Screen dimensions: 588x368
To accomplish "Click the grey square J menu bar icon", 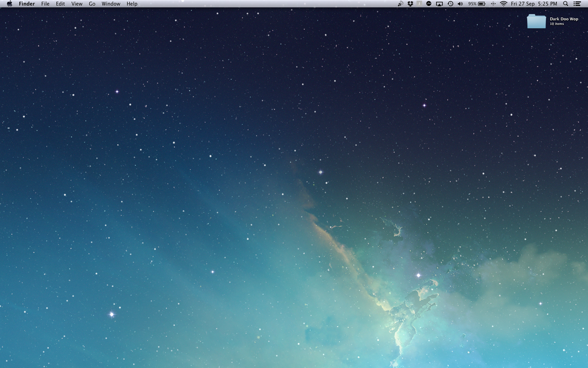I will [x=419, y=4].
